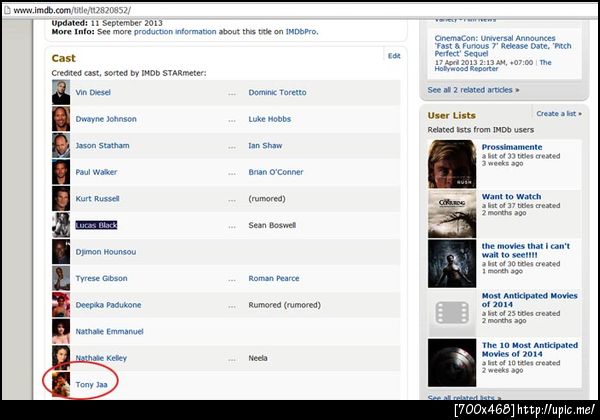Click the Sean Boswell character text

click(x=272, y=225)
